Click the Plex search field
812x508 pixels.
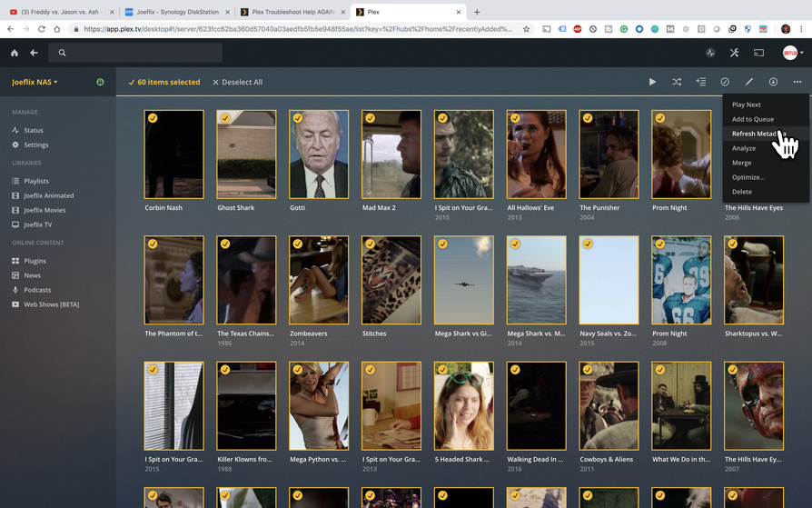click(135, 53)
